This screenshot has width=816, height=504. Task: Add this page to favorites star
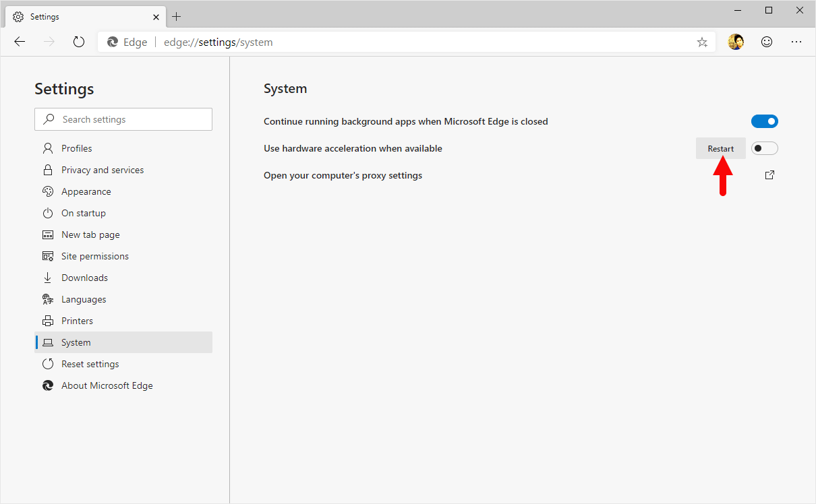click(702, 42)
